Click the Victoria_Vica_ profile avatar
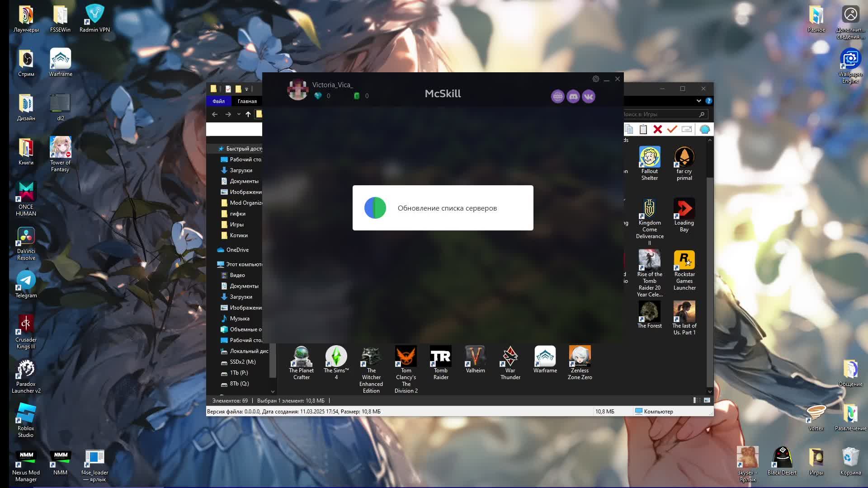This screenshot has height=488, width=868. 297,90
